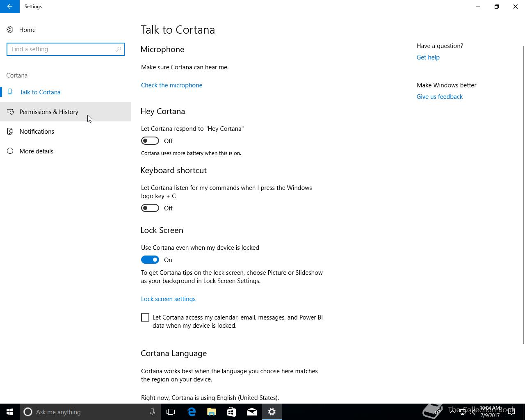Screen dimensions: 525x420
Task: Minimize the Settings window
Action: 478,7
